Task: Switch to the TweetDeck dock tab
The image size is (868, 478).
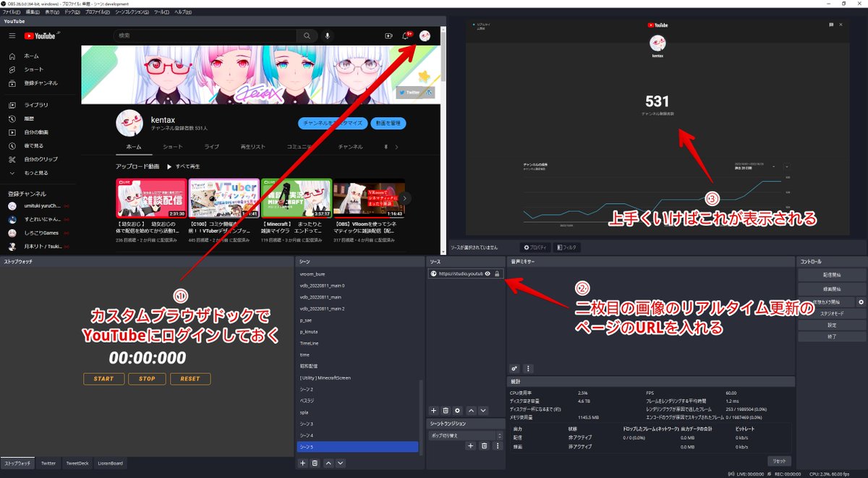Action: 77,463
